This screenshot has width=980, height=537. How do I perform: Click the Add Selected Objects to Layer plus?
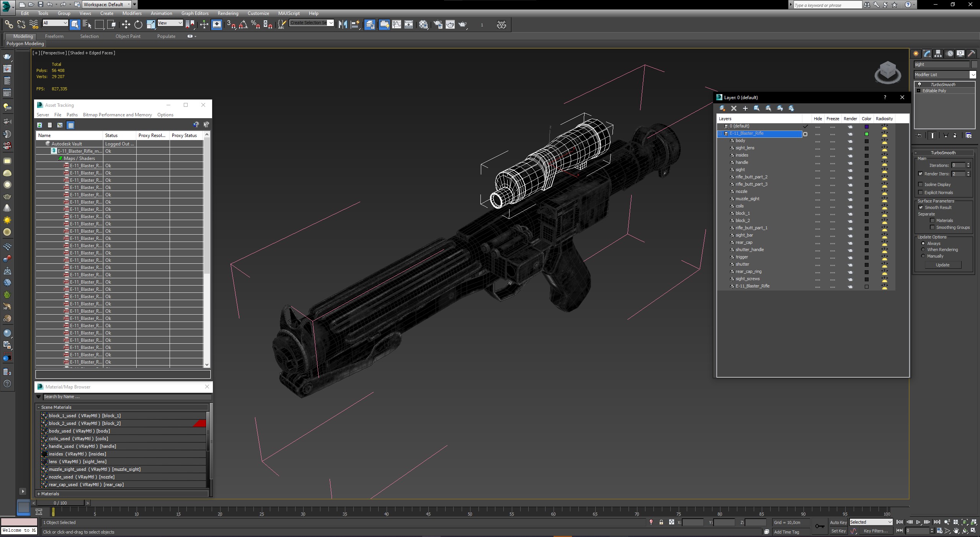(x=745, y=108)
